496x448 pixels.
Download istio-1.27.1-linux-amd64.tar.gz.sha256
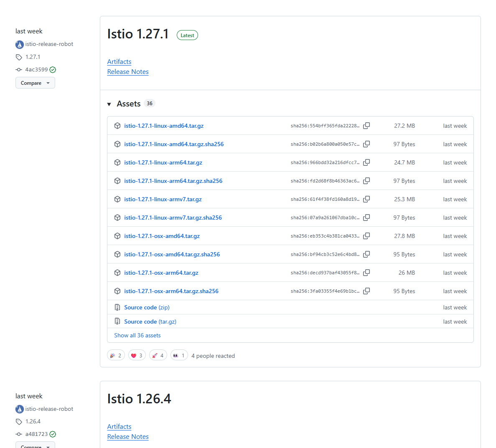click(174, 144)
